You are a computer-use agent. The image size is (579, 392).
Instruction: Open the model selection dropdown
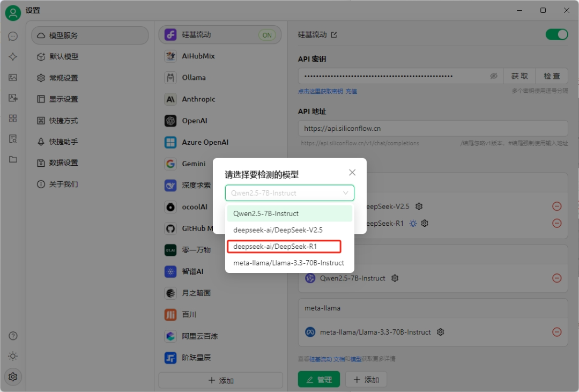click(289, 193)
